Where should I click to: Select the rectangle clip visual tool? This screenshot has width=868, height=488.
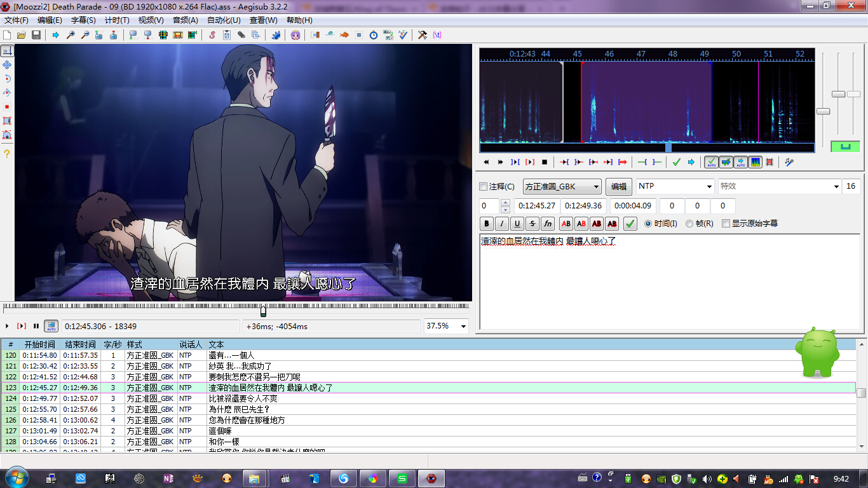[7, 121]
